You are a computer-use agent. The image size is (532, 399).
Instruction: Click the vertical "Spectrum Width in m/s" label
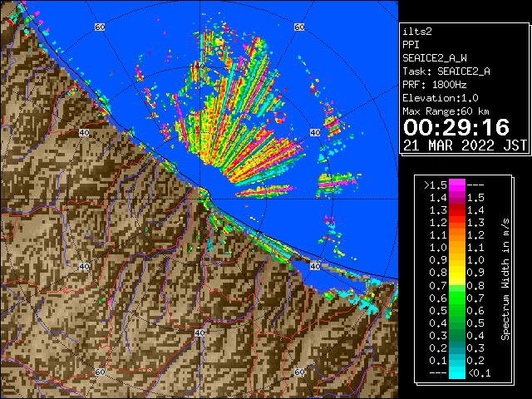pyautogui.click(x=505, y=279)
